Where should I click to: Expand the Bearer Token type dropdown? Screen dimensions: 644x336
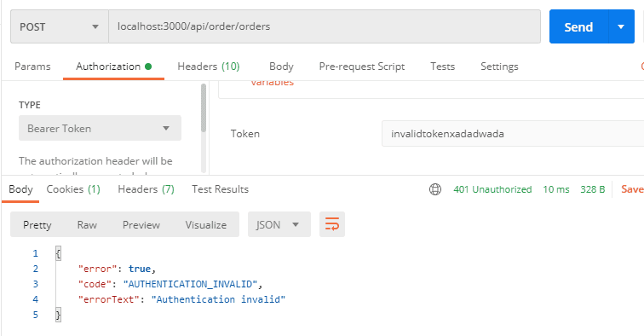pyautogui.click(x=100, y=128)
